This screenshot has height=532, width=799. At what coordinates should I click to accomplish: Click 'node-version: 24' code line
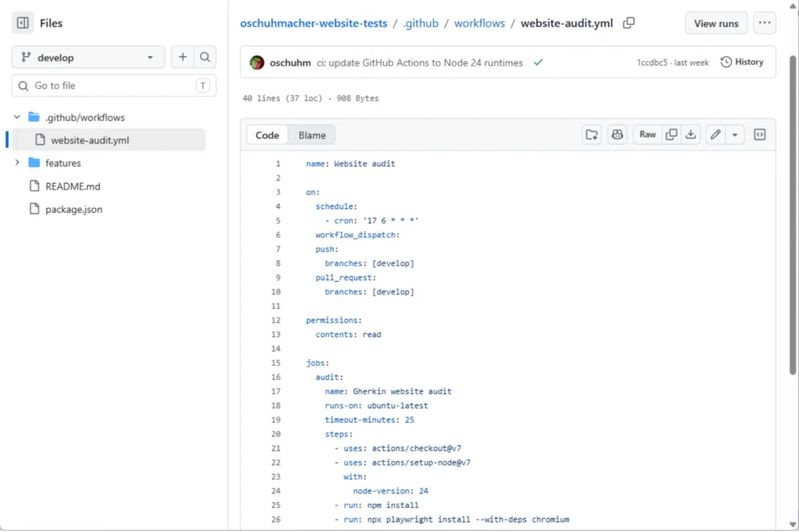coord(390,491)
